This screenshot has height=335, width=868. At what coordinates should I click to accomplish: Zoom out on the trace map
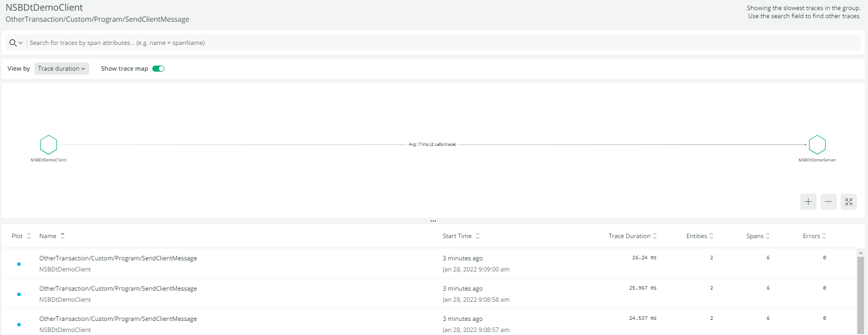point(829,202)
